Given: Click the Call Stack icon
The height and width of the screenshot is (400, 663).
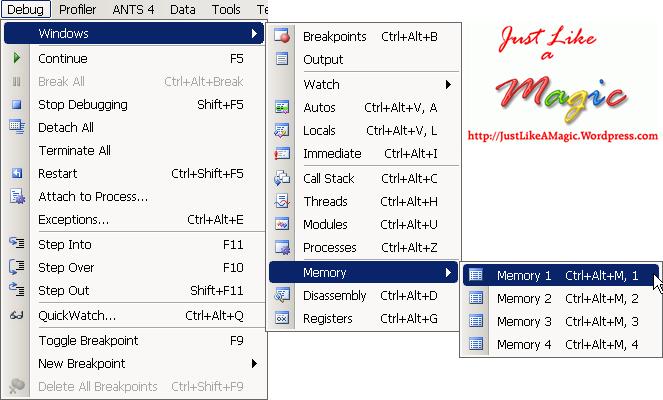Looking at the screenshot, I should pos(282,178).
